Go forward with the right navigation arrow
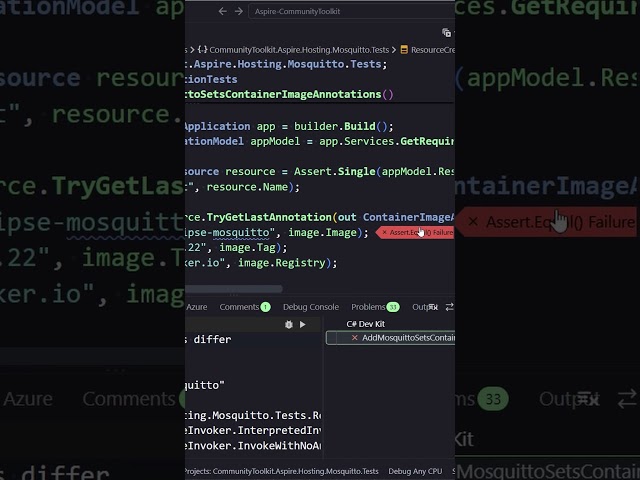Image resolution: width=640 pixels, height=480 pixels. 239,11
